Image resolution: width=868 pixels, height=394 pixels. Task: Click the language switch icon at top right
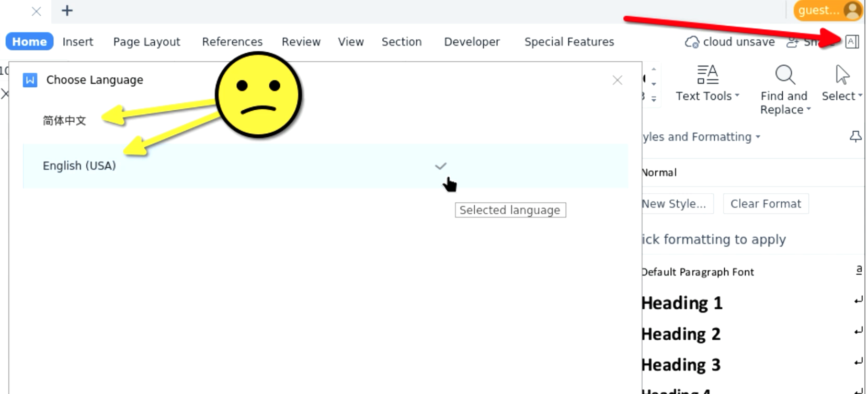point(852,42)
